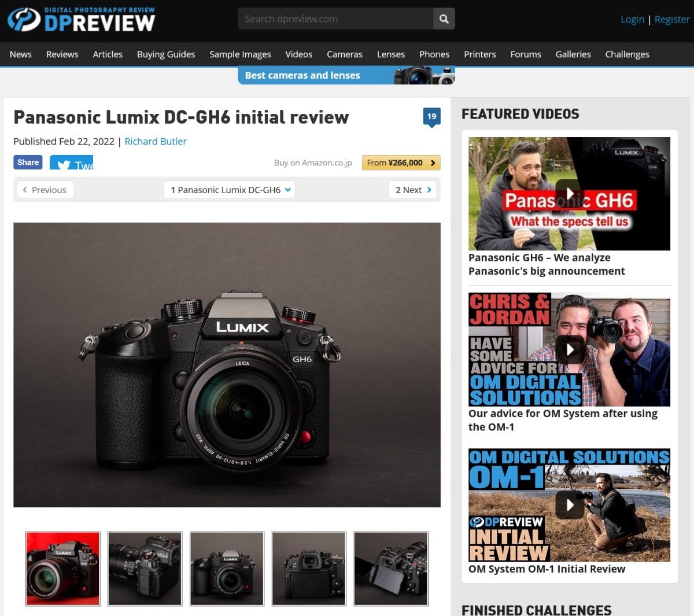
Task: Open 'Panasonic GH6 – We analyze' video title
Action: tap(547, 264)
